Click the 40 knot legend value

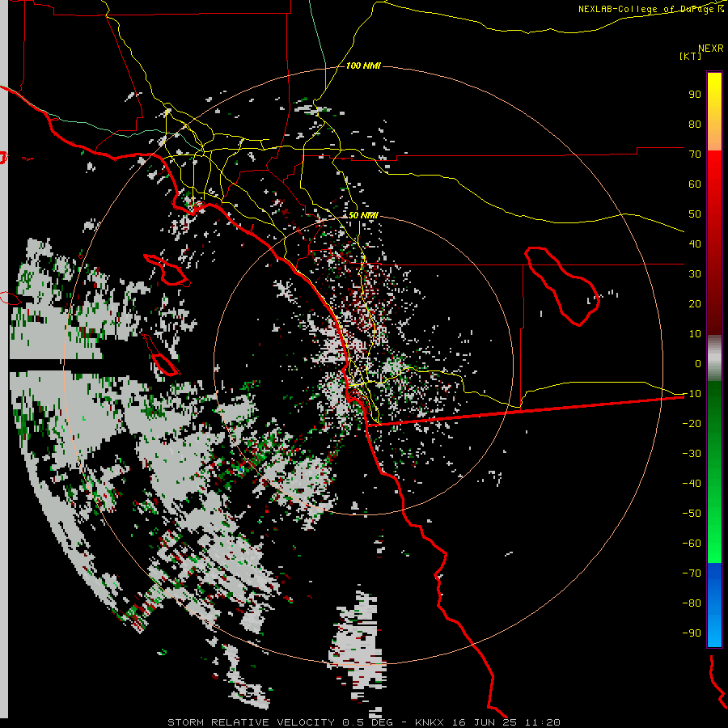[x=695, y=243]
